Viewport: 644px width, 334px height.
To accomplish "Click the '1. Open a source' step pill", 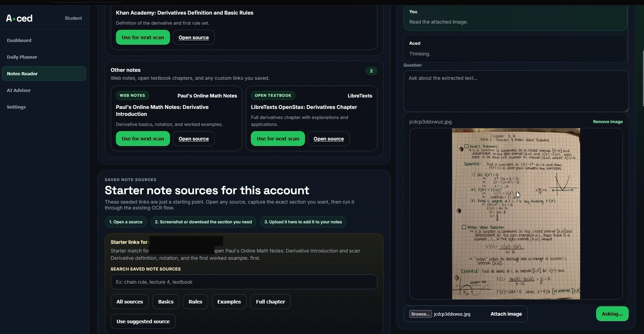I will tap(126, 222).
